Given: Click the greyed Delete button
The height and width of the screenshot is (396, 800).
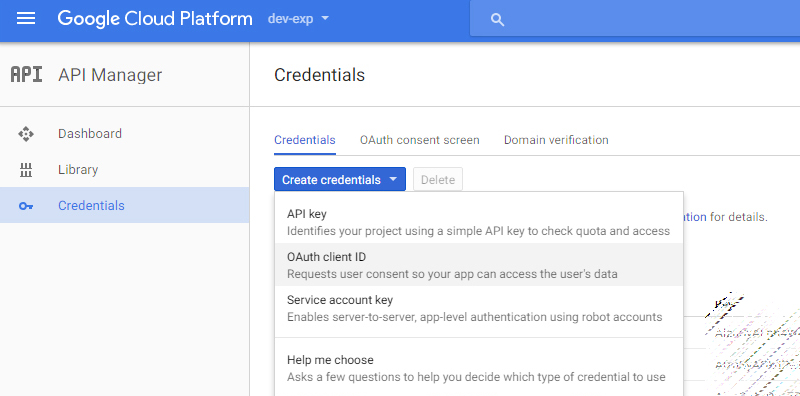Looking at the screenshot, I should pos(438,180).
